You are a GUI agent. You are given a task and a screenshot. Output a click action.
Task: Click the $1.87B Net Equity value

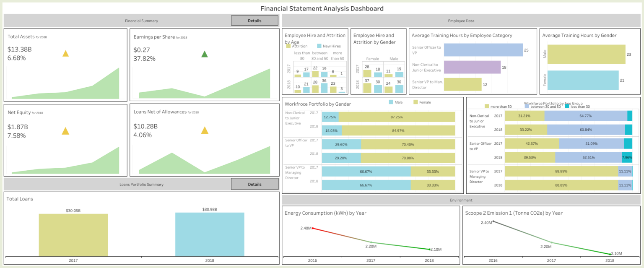coord(18,126)
